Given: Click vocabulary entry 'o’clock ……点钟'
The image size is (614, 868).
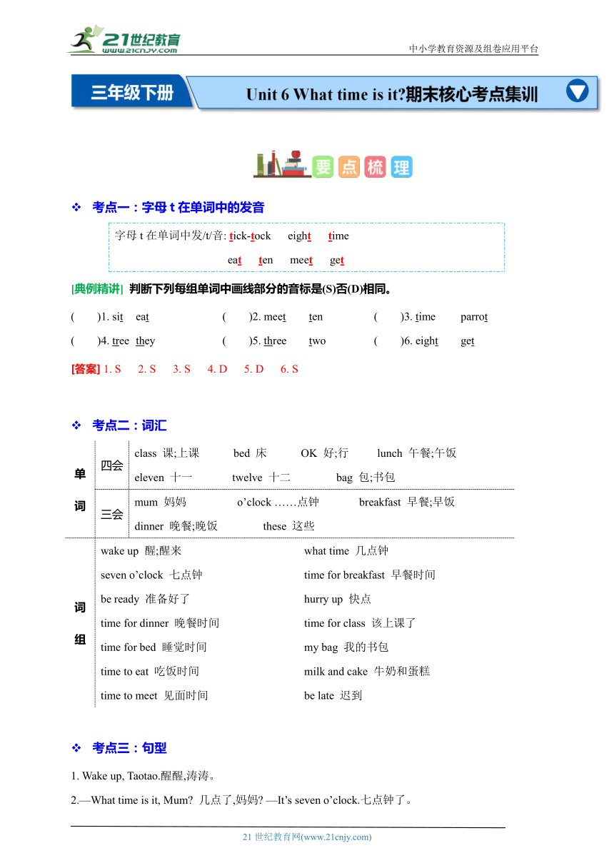Looking at the screenshot, I should point(278,502).
